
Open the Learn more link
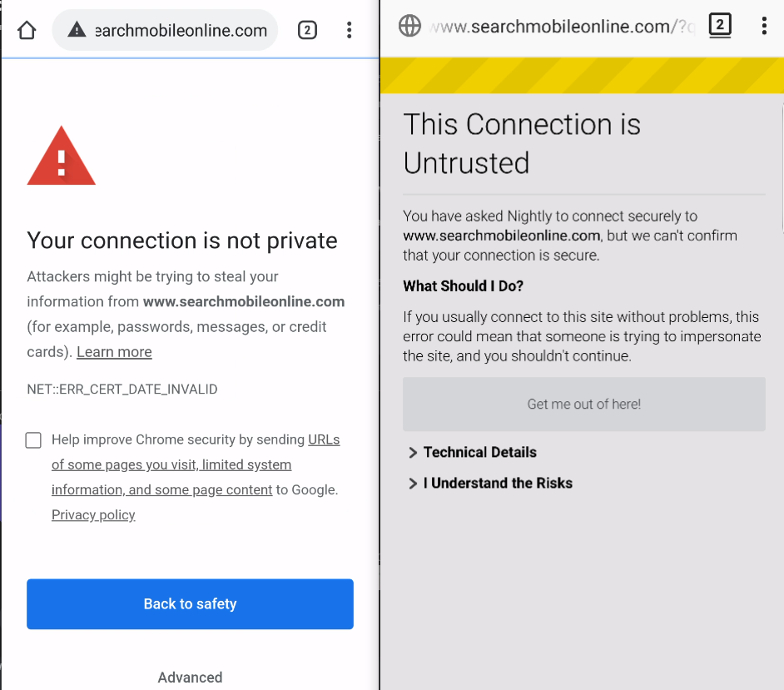[x=113, y=351]
